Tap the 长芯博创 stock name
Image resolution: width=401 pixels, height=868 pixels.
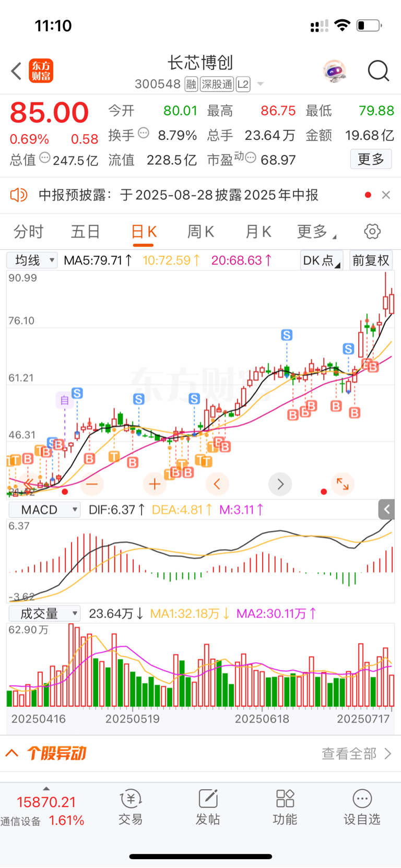200,63
